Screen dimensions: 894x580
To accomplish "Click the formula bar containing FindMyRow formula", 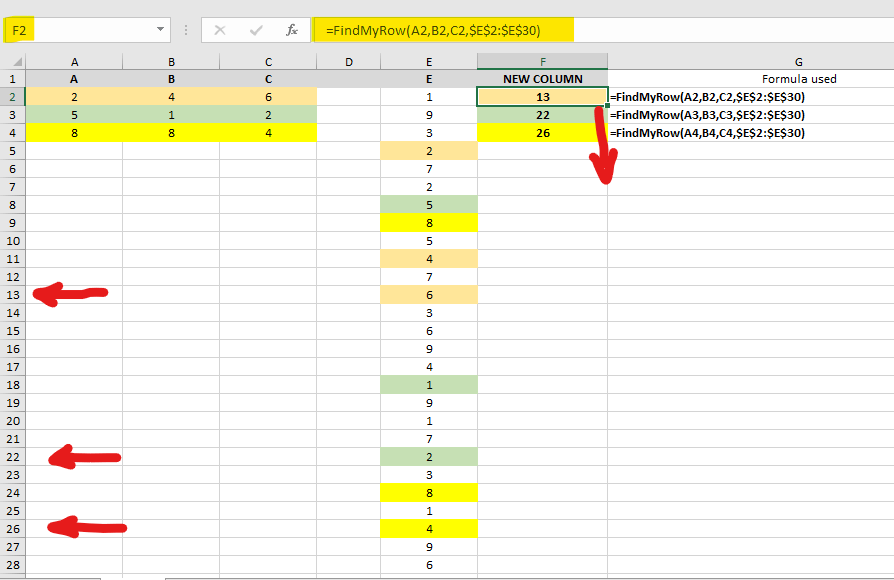I will 603,30.
